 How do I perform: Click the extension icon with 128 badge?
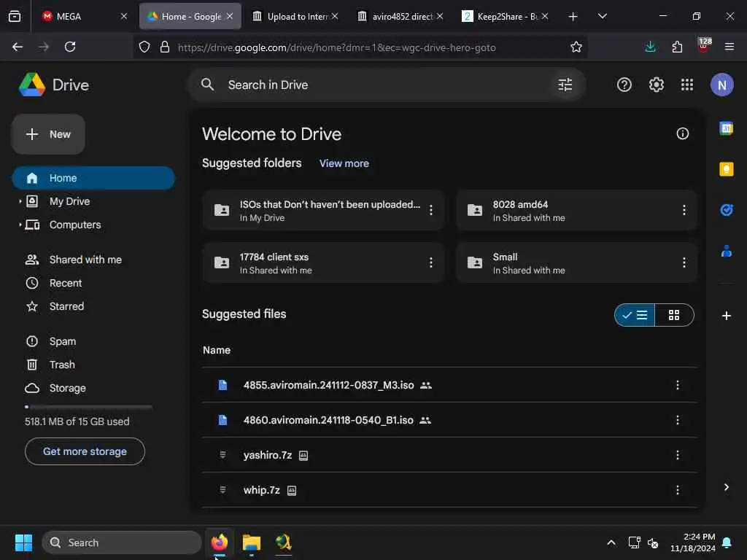click(x=704, y=46)
